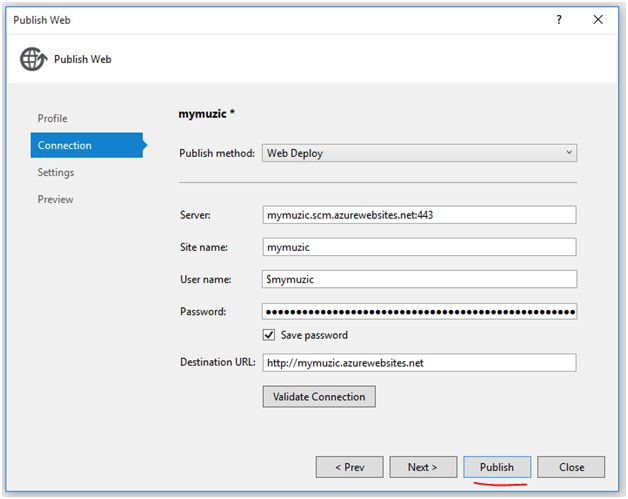Click the Publish button

click(x=497, y=467)
